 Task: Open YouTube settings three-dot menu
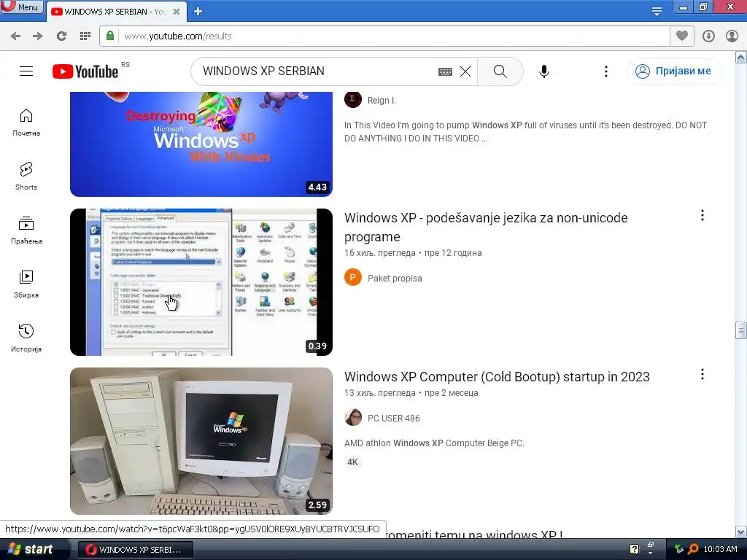pos(606,71)
